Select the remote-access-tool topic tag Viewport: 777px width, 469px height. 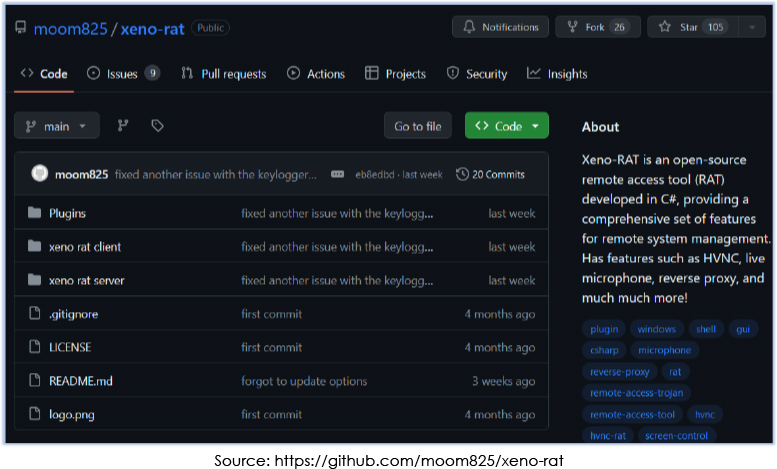(x=632, y=414)
